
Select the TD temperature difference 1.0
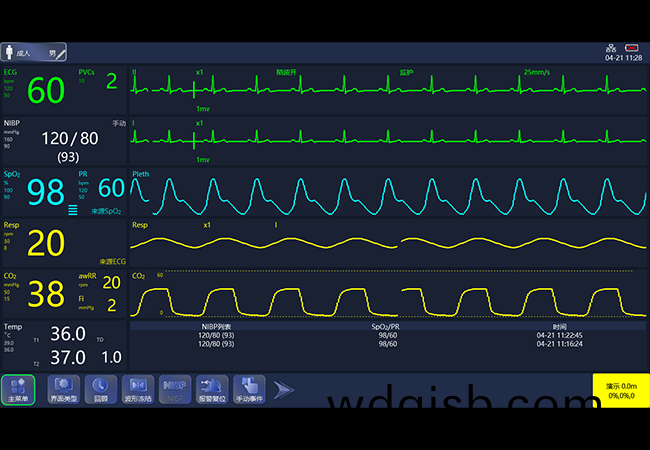(x=111, y=357)
